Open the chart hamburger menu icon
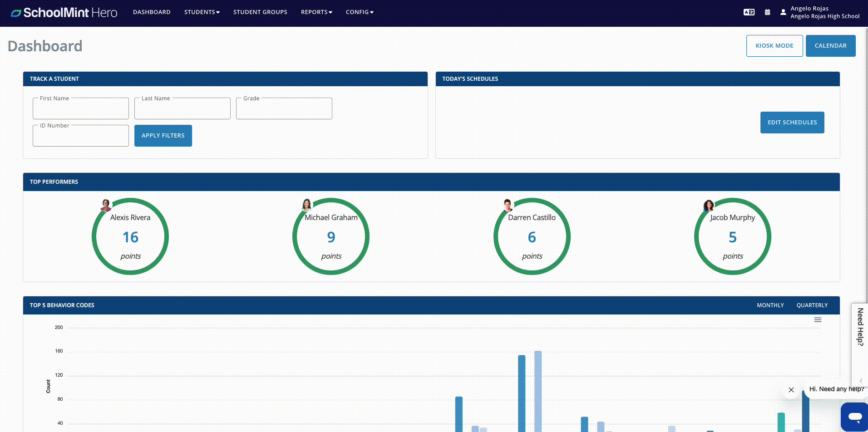This screenshot has height=432, width=868. click(x=818, y=320)
